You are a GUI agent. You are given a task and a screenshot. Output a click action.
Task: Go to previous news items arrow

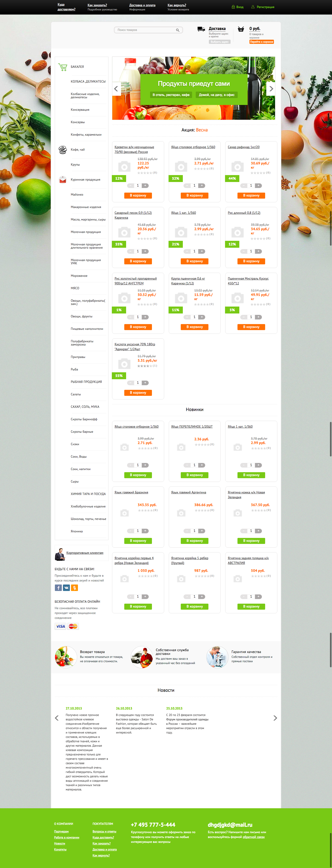(56, 718)
